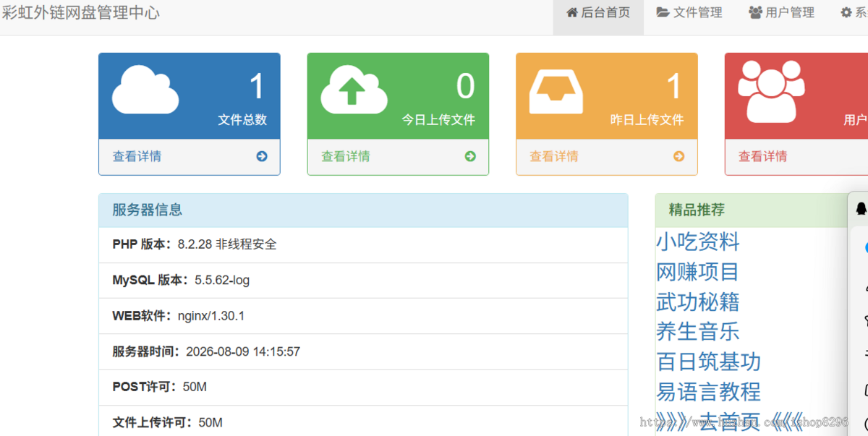Click the 文件总数 count label
868x436 pixels.
point(242,120)
